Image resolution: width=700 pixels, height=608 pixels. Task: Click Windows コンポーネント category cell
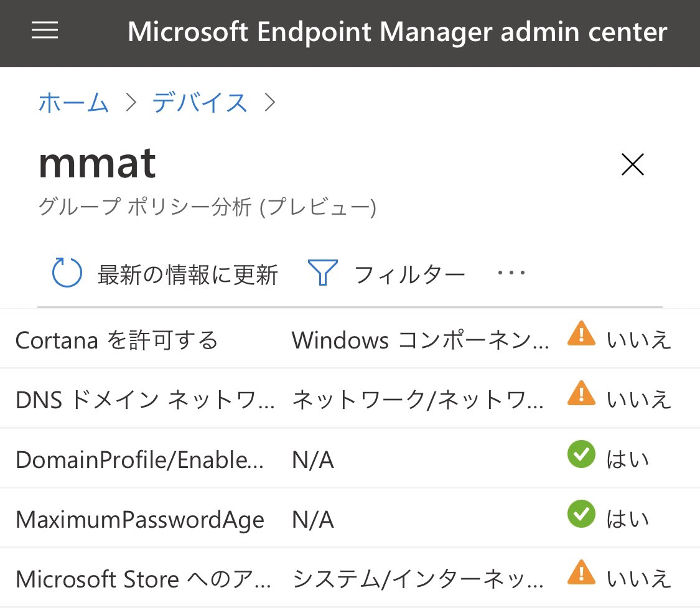[421, 340]
